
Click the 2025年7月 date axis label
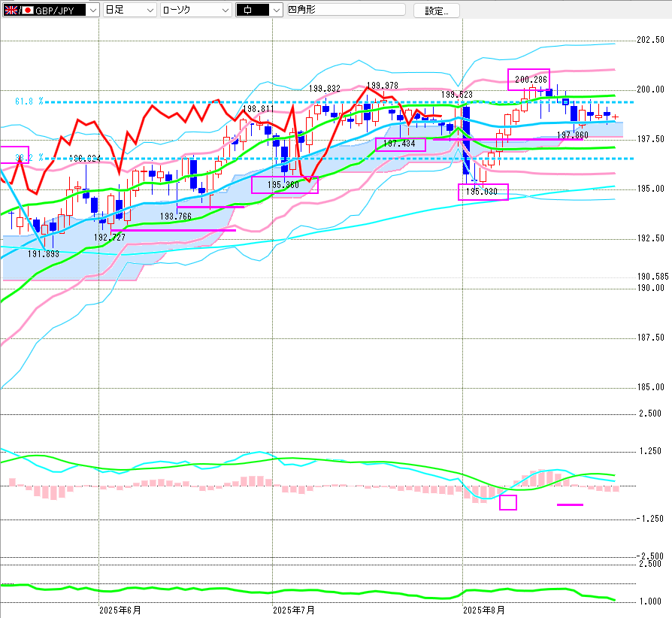[294, 610]
